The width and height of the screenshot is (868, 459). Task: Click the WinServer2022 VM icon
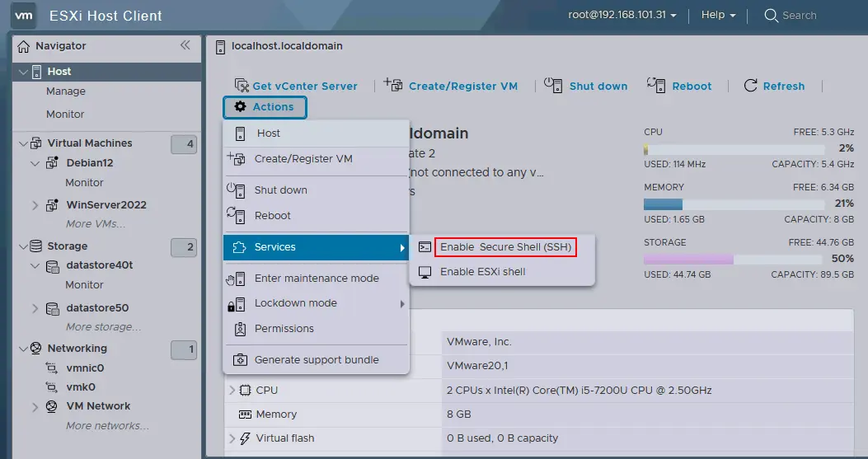point(53,205)
